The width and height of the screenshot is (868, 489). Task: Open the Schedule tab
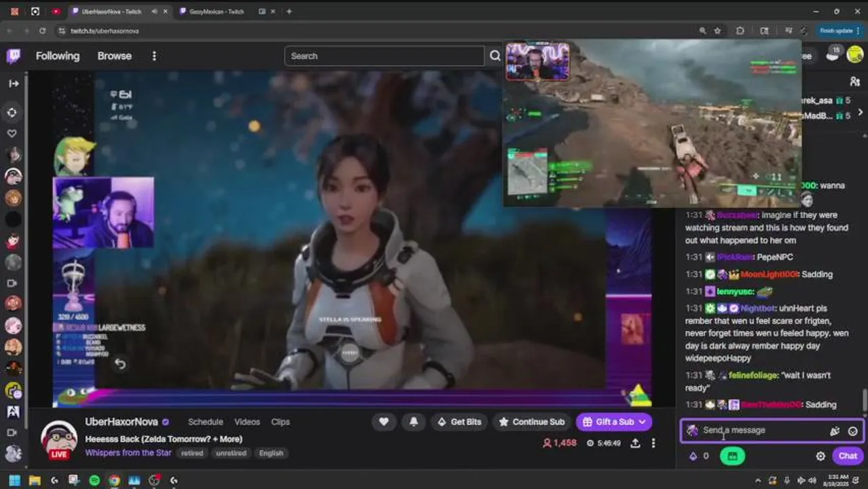205,422
